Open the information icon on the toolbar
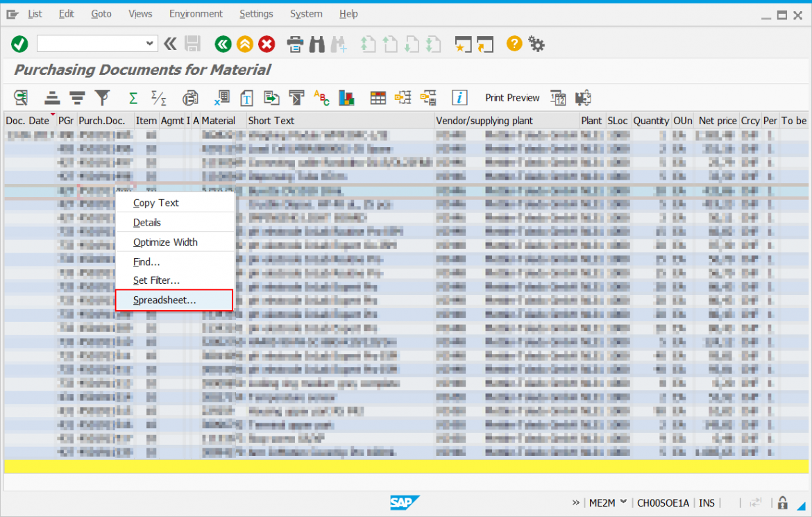 click(459, 98)
